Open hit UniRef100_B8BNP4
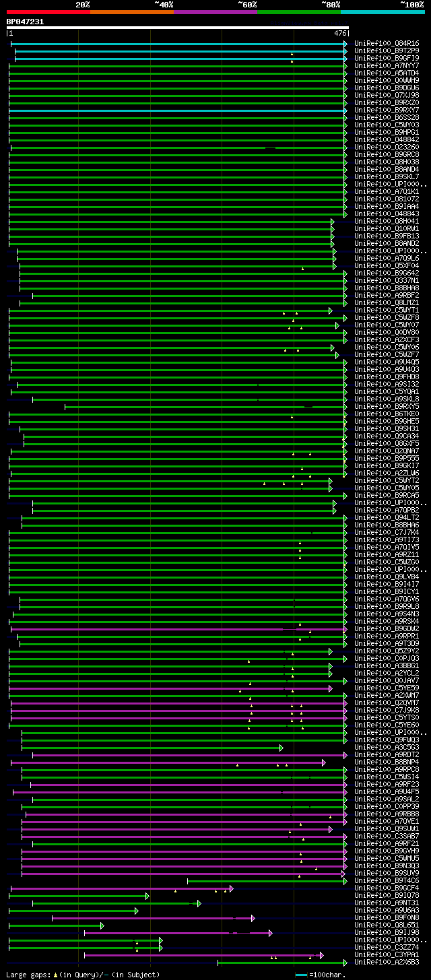The image size is (431, 980). (387, 762)
